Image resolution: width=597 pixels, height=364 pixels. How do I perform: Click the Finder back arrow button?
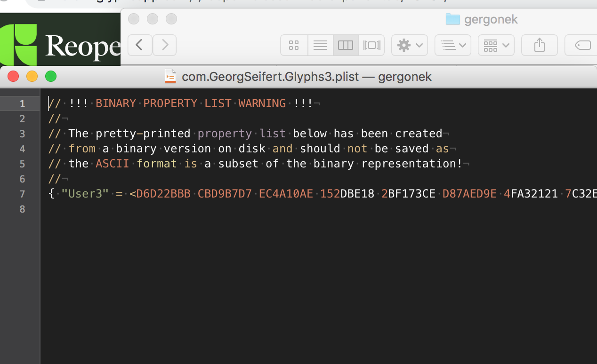click(140, 45)
